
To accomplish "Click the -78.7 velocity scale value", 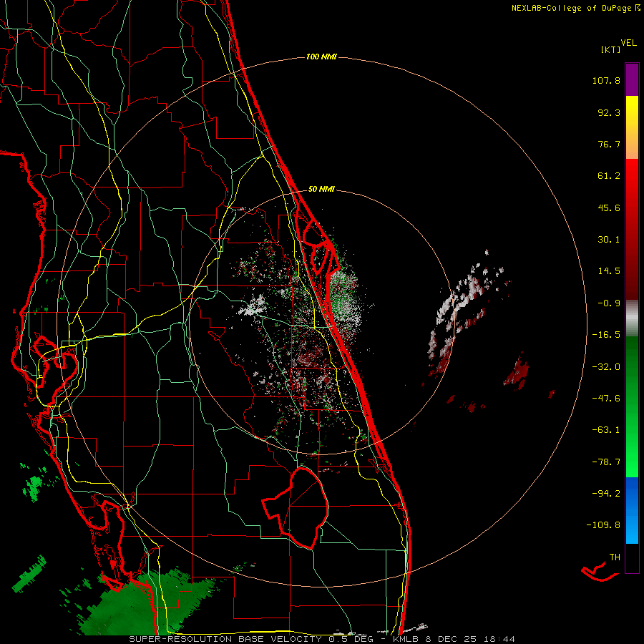I will [x=606, y=462].
